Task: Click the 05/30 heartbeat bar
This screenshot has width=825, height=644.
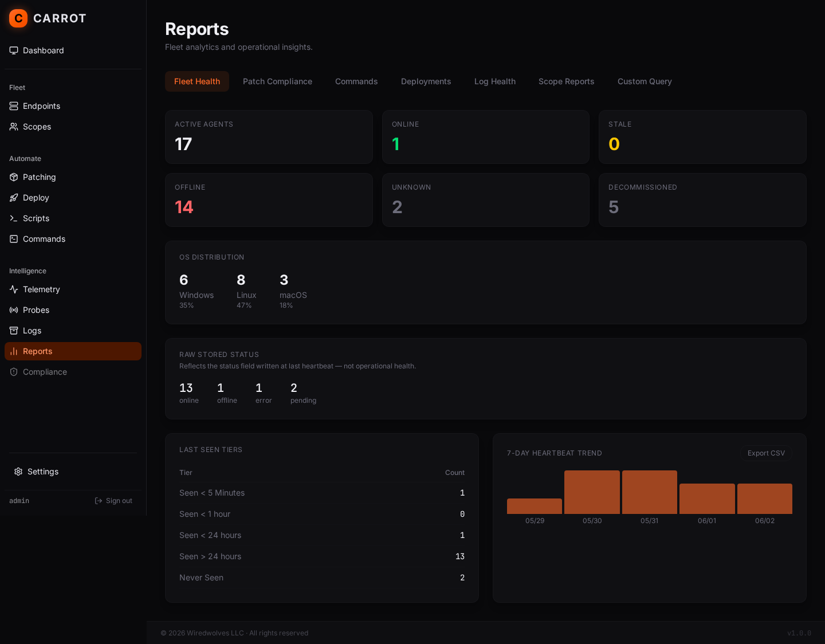Action: pyautogui.click(x=592, y=492)
